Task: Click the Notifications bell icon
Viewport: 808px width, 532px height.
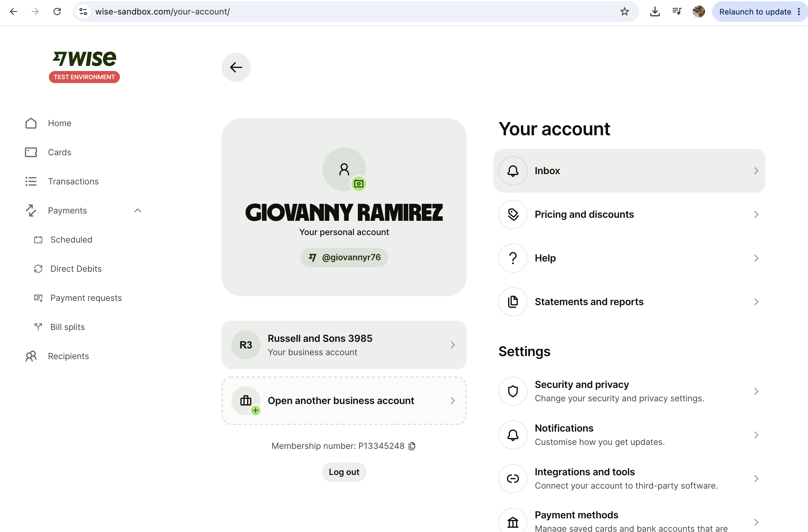Action: click(x=513, y=435)
